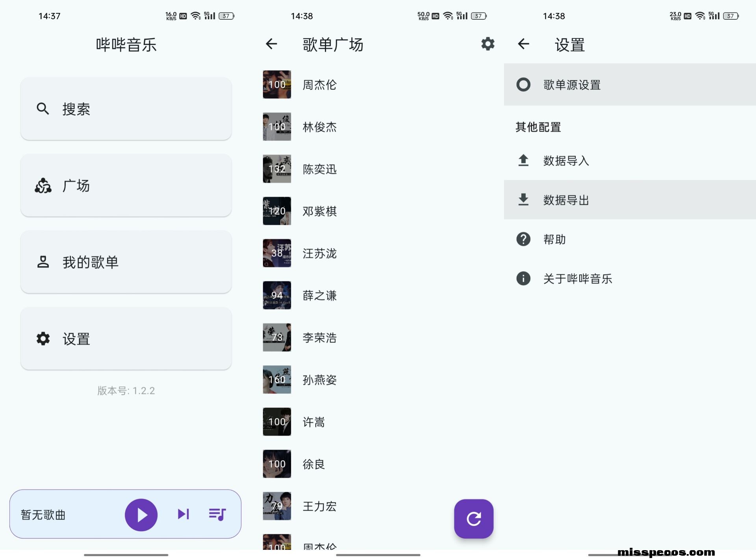The image size is (756, 560).
Task: Tap 林俊杰 cover thumbnail
Action: tap(277, 127)
